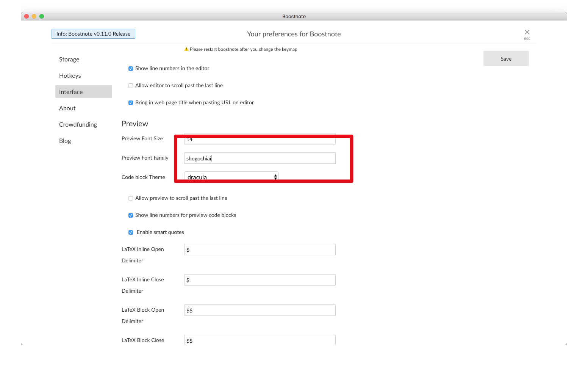
Task: Dismiss preferences with the esc close icon
Action: [x=527, y=33]
